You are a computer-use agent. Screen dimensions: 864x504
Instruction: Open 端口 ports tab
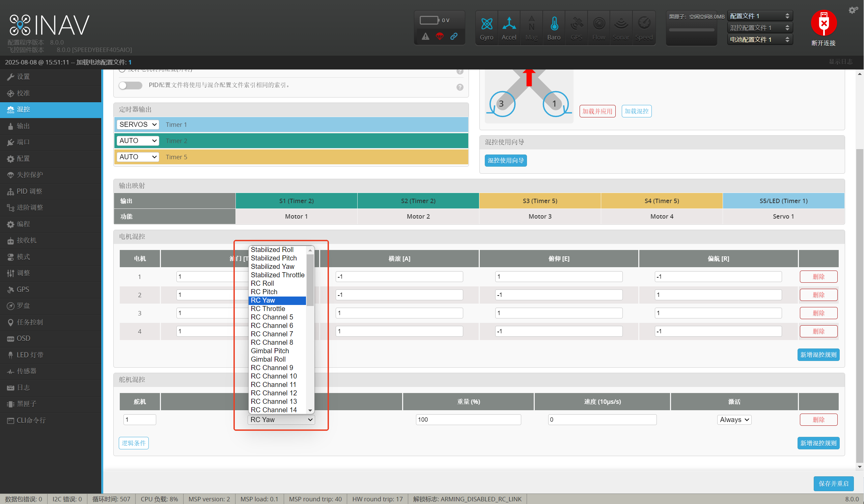coord(51,142)
